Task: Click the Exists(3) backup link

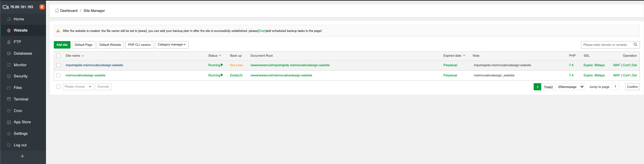Action: (236, 75)
